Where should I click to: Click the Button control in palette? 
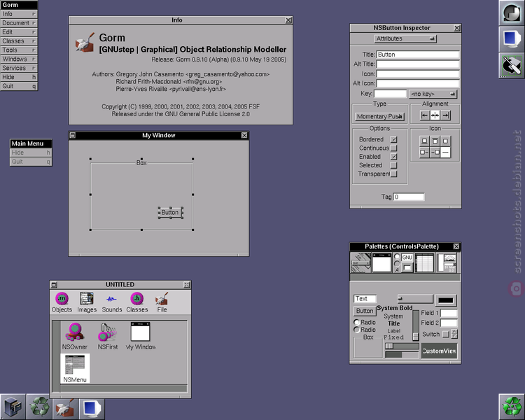(364, 311)
